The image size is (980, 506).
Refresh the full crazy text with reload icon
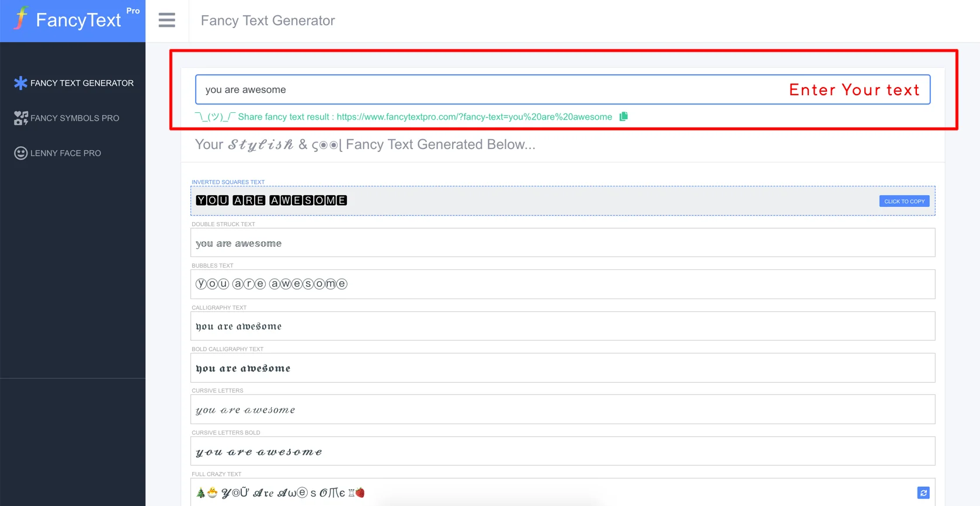pyautogui.click(x=923, y=493)
